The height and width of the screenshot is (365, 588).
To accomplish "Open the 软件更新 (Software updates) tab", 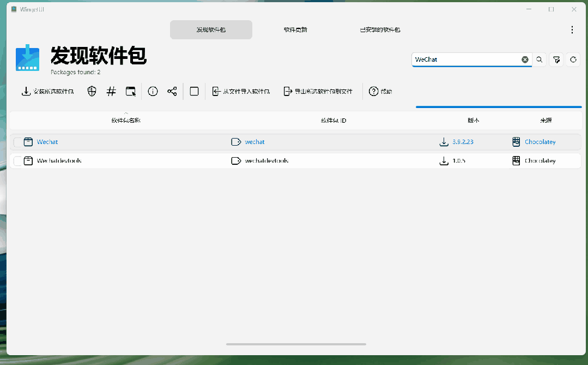I will click(295, 29).
